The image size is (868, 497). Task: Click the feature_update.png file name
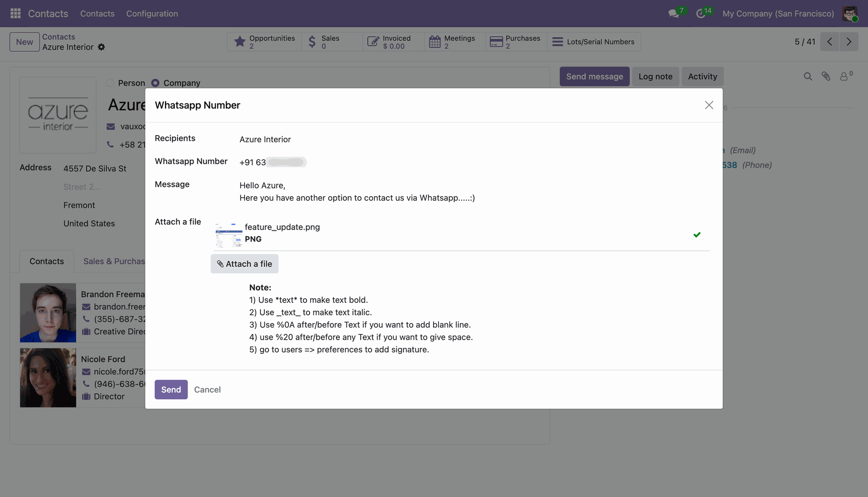pyautogui.click(x=282, y=227)
